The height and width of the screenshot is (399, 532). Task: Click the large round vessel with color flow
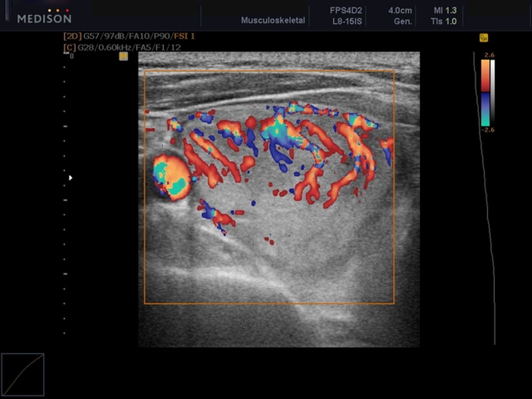point(171,177)
